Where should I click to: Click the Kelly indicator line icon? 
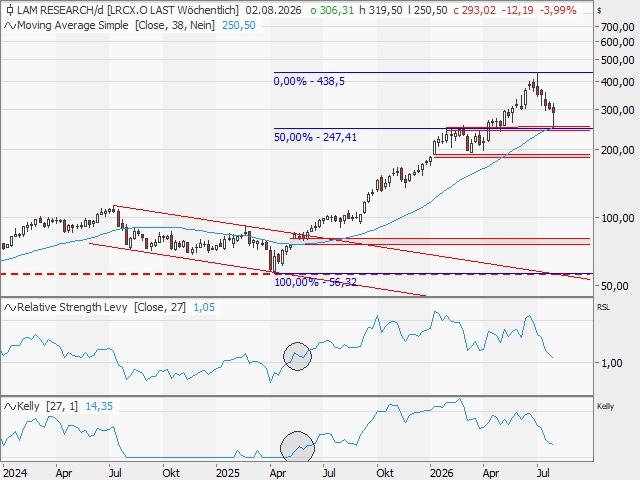tap(10, 407)
